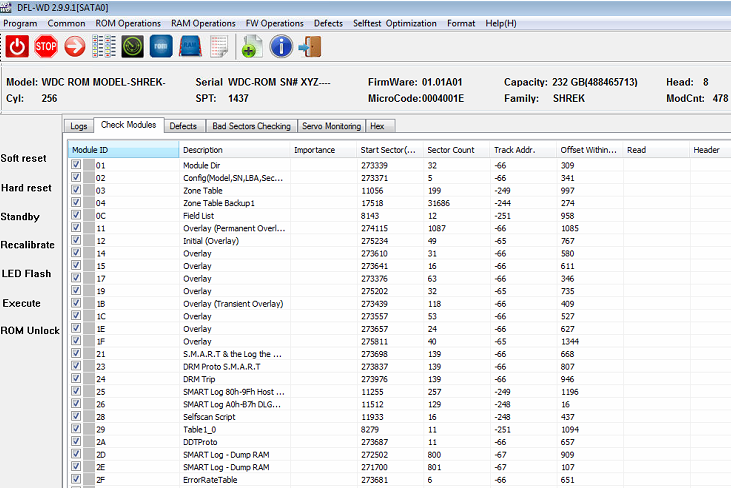
Task: Select the 'DRM Proto S.M.A.R.T' description cell
Action: (x=222, y=367)
